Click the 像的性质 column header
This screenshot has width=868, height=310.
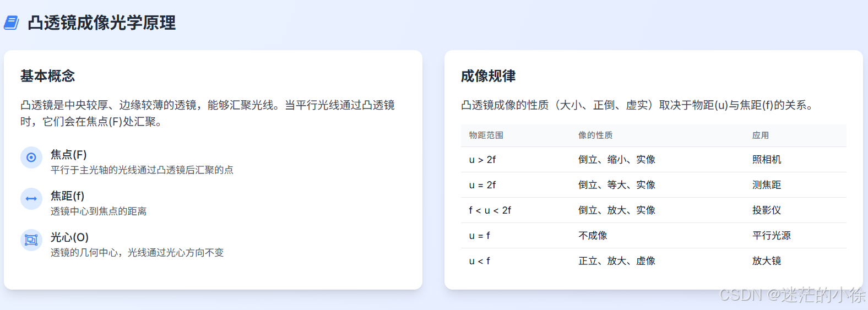pyautogui.click(x=595, y=135)
